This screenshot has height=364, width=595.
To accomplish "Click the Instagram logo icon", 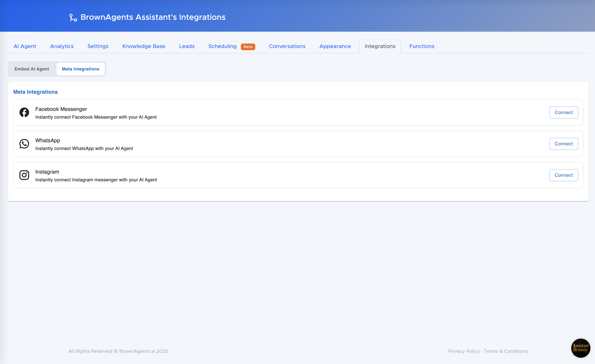I will [x=24, y=175].
